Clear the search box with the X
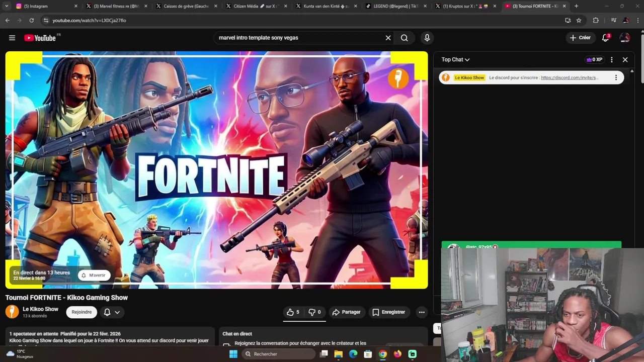 point(388,38)
